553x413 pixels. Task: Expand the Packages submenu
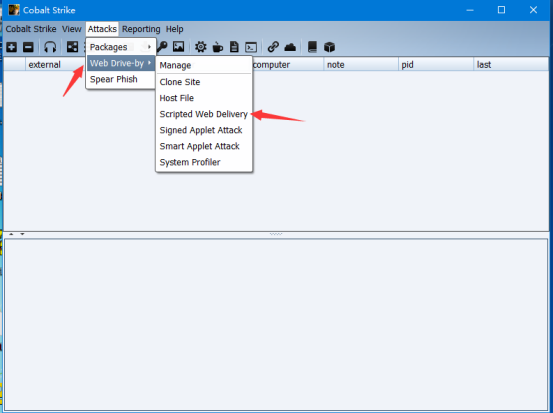(x=121, y=47)
